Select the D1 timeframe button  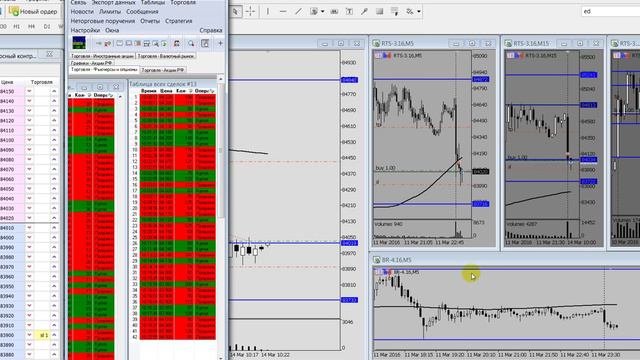47,27
